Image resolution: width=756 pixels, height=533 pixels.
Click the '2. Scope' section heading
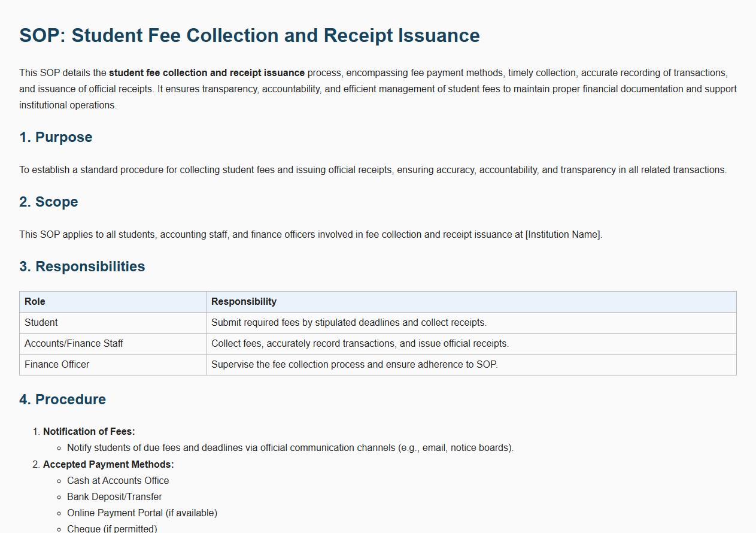click(x=48, y=202)
